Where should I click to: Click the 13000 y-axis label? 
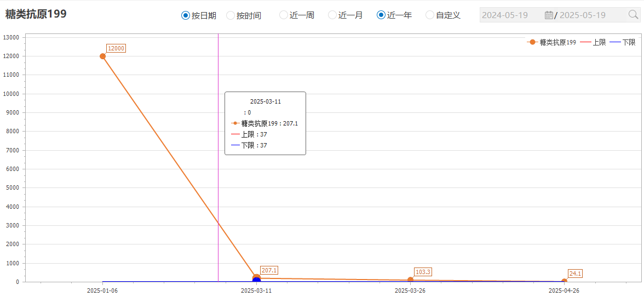coord(11,37)
